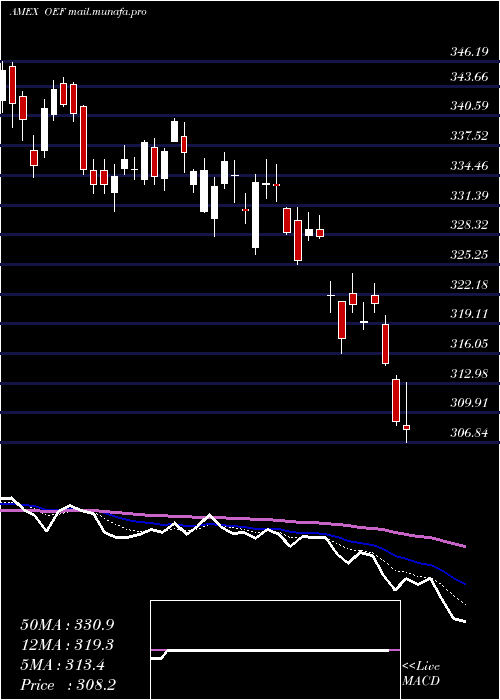Select the 306.84 price level label
Image resolution: width=500 pixels, height=700 pixels.
pos(469,433)
